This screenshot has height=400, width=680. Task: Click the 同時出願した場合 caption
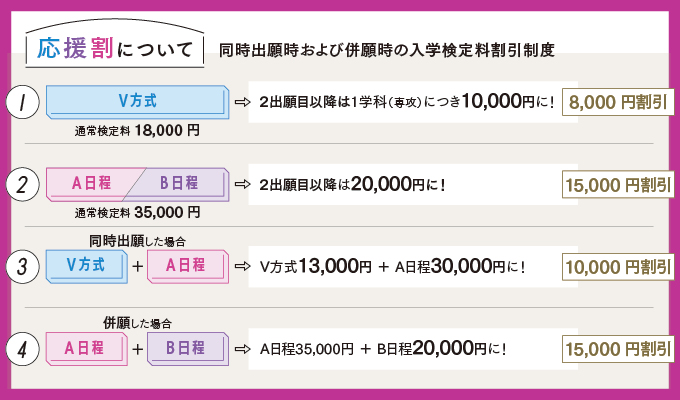tap(137, 241)
